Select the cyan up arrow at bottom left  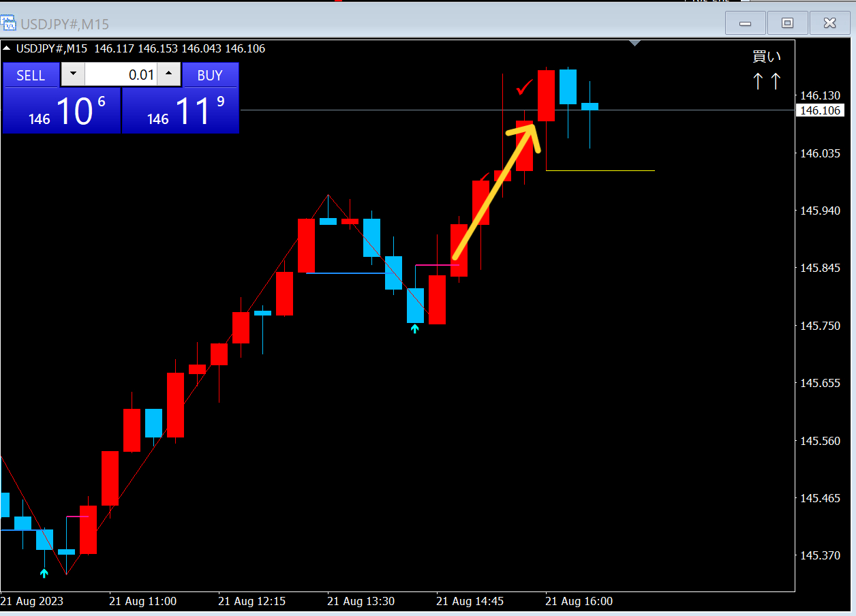click(x=44, y=573)
